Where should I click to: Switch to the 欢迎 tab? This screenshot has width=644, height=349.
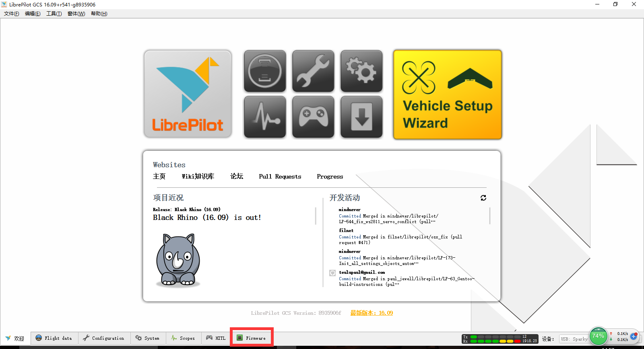click(x=15, y=338)
